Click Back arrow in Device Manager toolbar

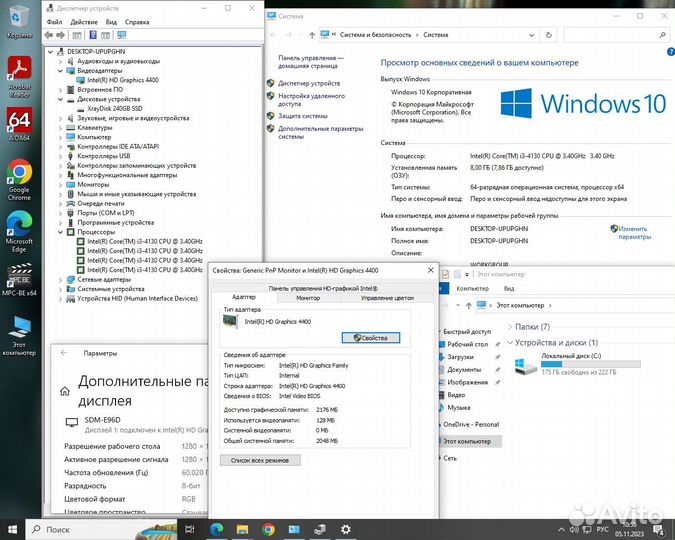pyautogui.click(x=49, y=35)
